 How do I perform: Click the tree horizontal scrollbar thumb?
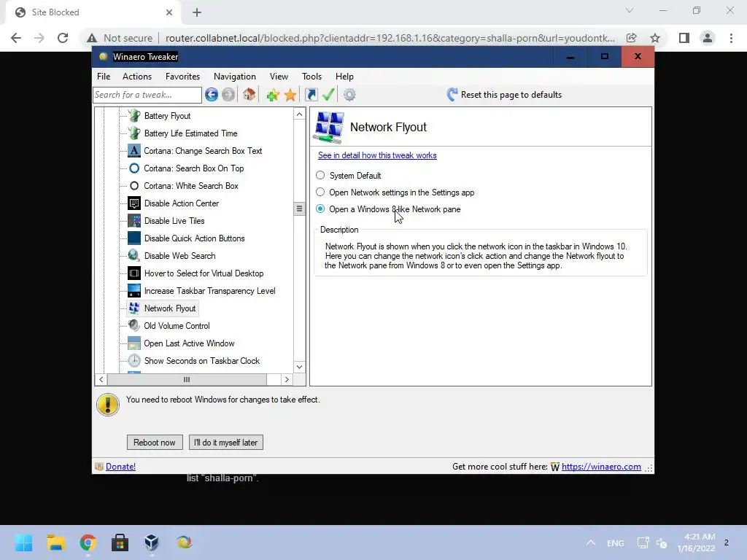click(187, 379)
